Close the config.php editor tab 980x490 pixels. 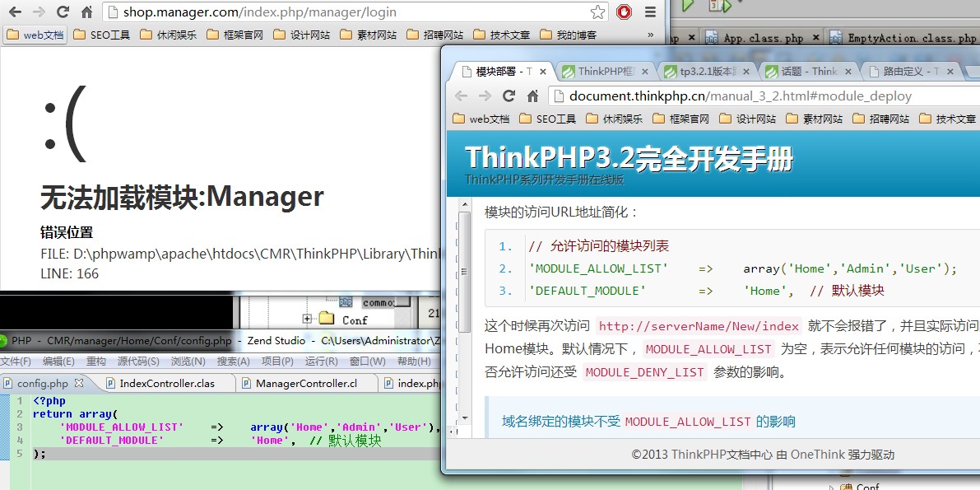(79, 383)
